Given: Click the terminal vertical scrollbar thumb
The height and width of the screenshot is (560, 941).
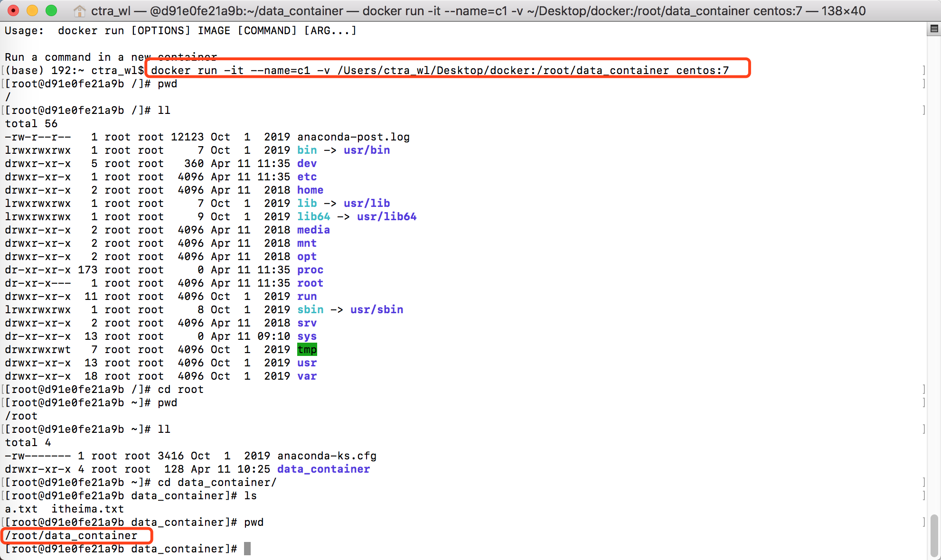Looking at the screenshot, I should (x=934, y=535).
